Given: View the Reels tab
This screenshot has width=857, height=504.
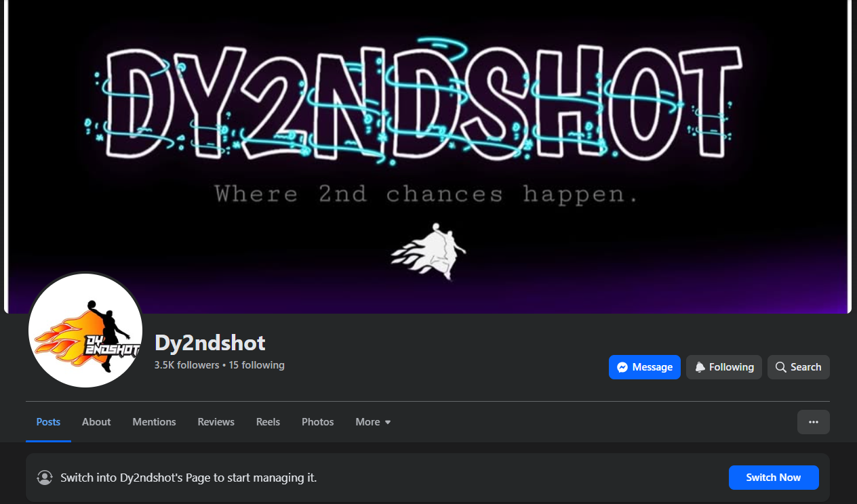Looking at the screenshot, I should pyautogui.click(x=268, y=422).
